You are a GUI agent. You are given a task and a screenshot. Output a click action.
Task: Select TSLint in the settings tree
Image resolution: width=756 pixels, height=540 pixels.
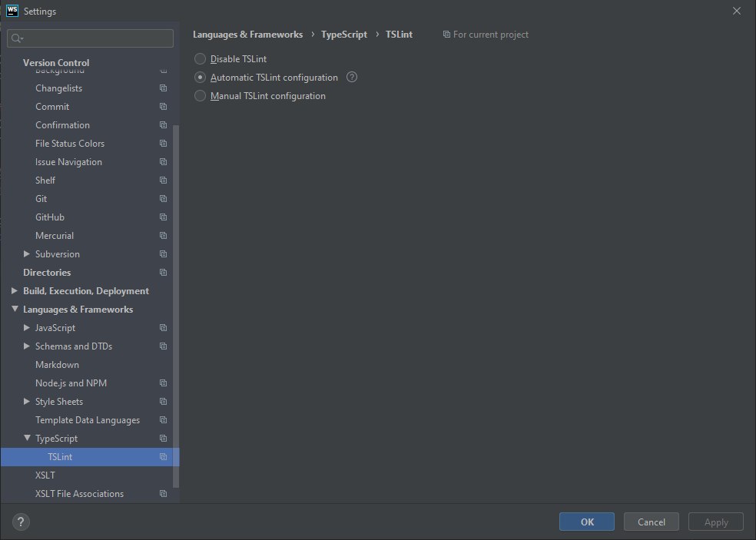[x=90, y=456]
